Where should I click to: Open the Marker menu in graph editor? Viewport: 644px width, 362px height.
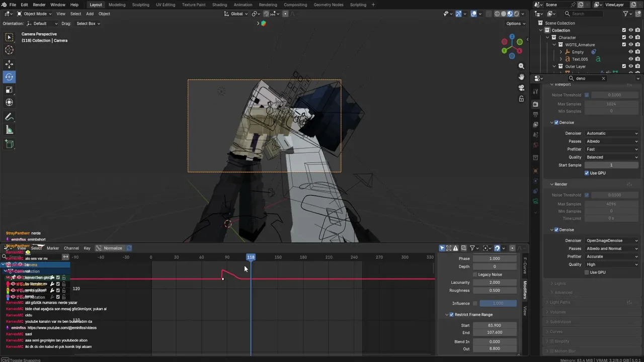click(x=53, y=248)
